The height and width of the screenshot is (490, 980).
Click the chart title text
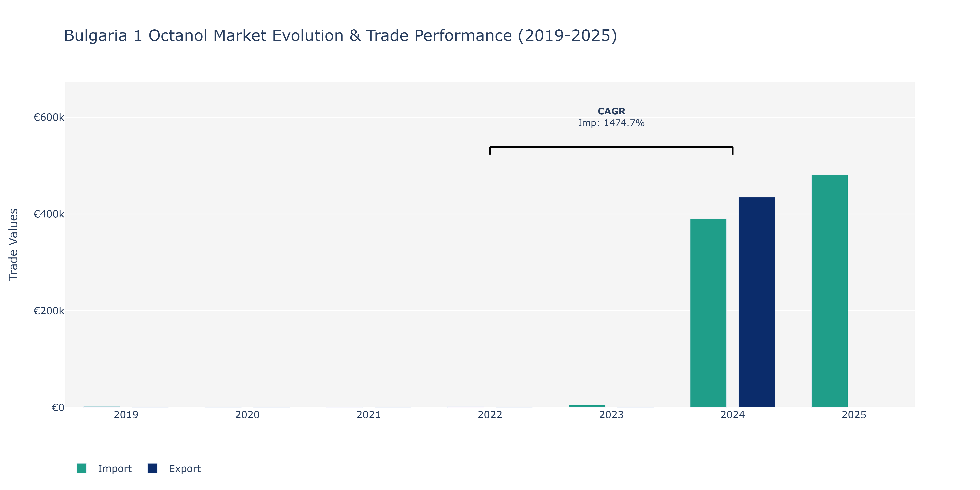point(341,36)
